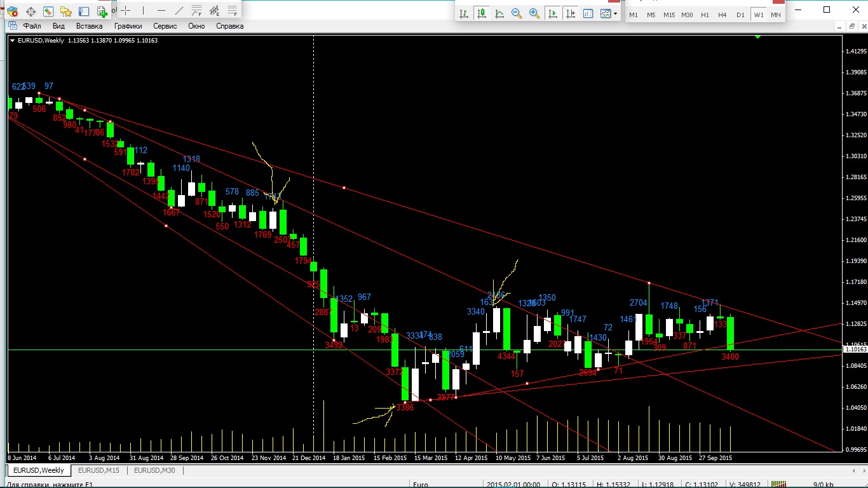Select the dotted Fibonacci retracement tool
Screen dimensions: 868x488
click(x=233, y=10)
